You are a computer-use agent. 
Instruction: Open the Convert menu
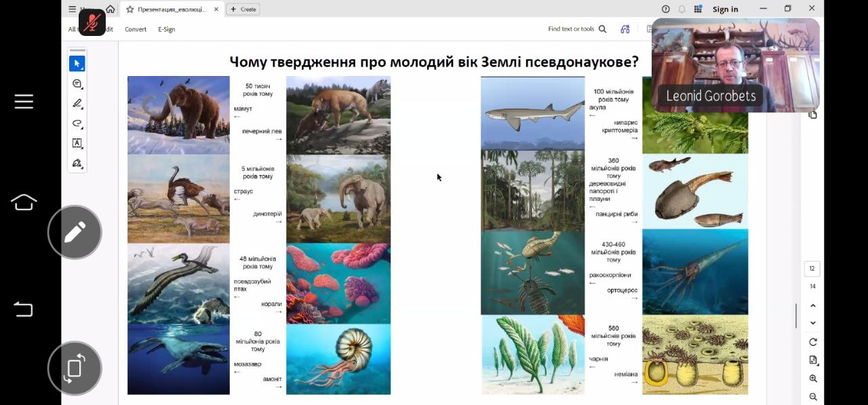coord(135,29)
